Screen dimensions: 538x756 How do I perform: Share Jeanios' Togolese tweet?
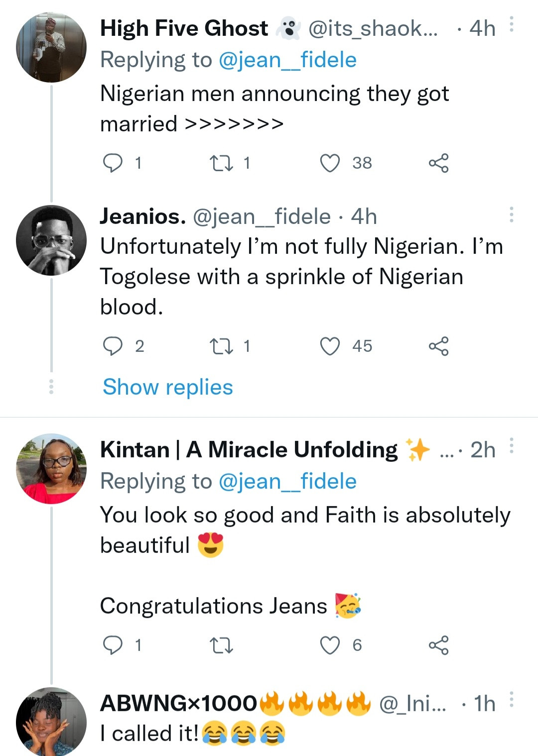click(x=438, y=346)
